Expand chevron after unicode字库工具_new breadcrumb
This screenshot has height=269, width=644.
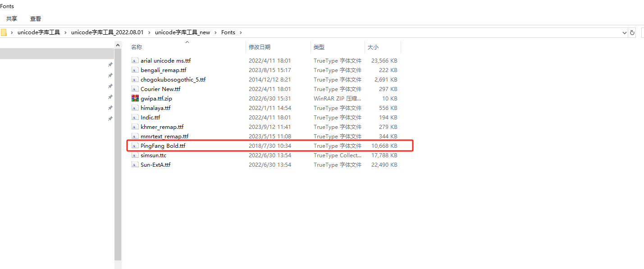point(215,32)
